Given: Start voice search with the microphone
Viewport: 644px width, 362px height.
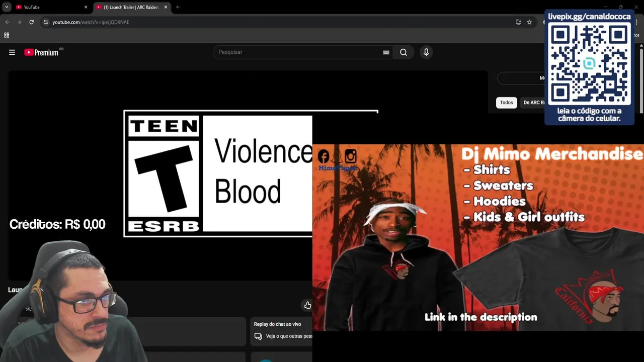Looking at the screenshot, I should (426, 52).
